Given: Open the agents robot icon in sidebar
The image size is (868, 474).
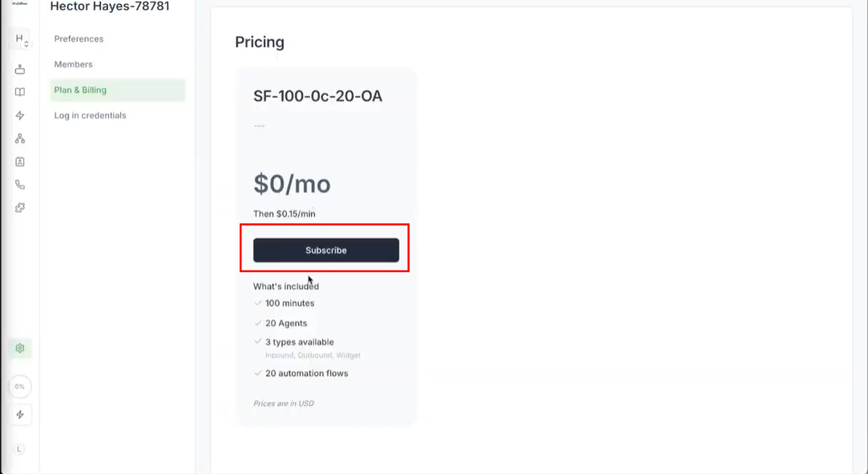Looking at the screenshot, I should click(20, 70).
